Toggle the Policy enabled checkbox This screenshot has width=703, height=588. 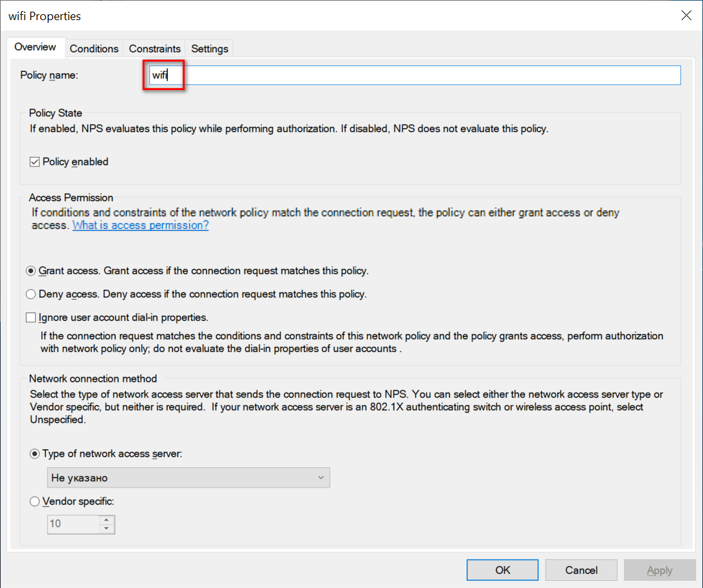coord(35,162)
